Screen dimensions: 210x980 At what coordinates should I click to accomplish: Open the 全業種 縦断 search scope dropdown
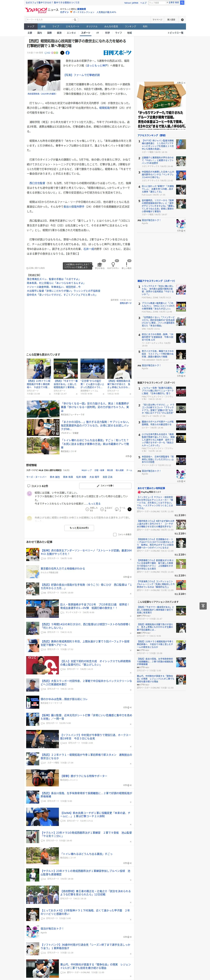tap(173, 3)
